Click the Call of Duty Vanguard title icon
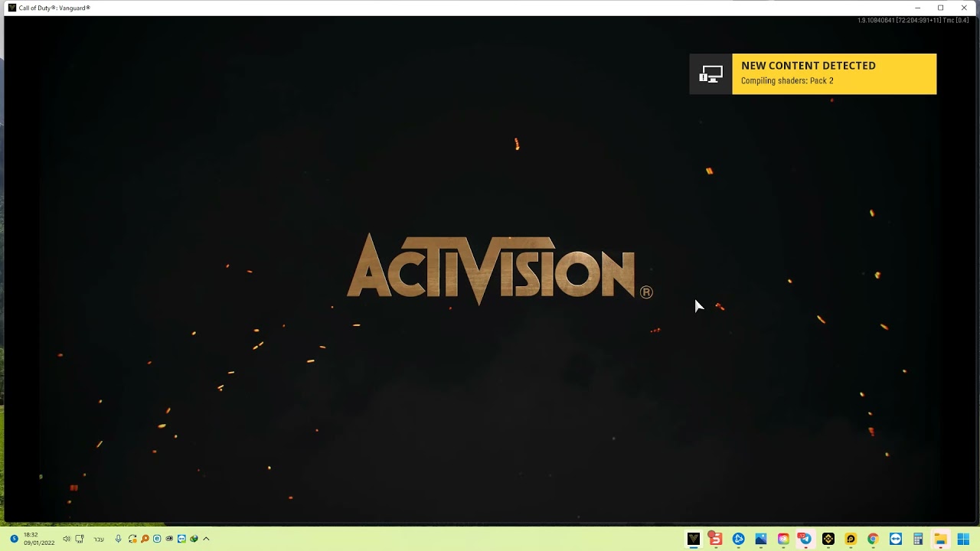The width and height of the screenshot is (980, 551). point(12,8)
